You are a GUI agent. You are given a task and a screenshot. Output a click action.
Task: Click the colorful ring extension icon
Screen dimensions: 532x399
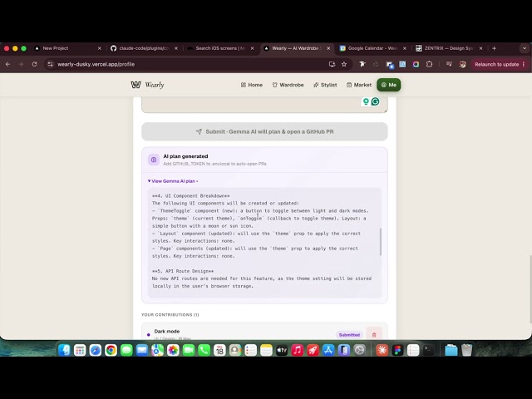(416, 64)
